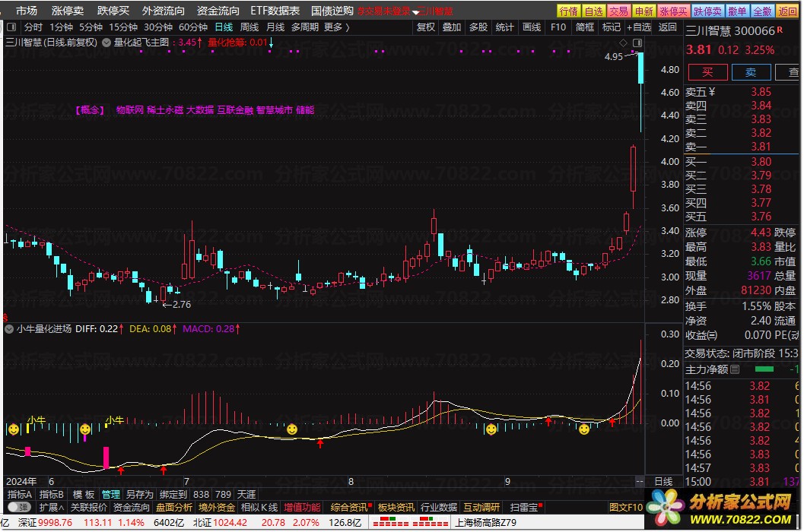804x532 pixels.
Task: Click 简框 toolbar item
Action: pyautogui.click(x=584, y=27)
